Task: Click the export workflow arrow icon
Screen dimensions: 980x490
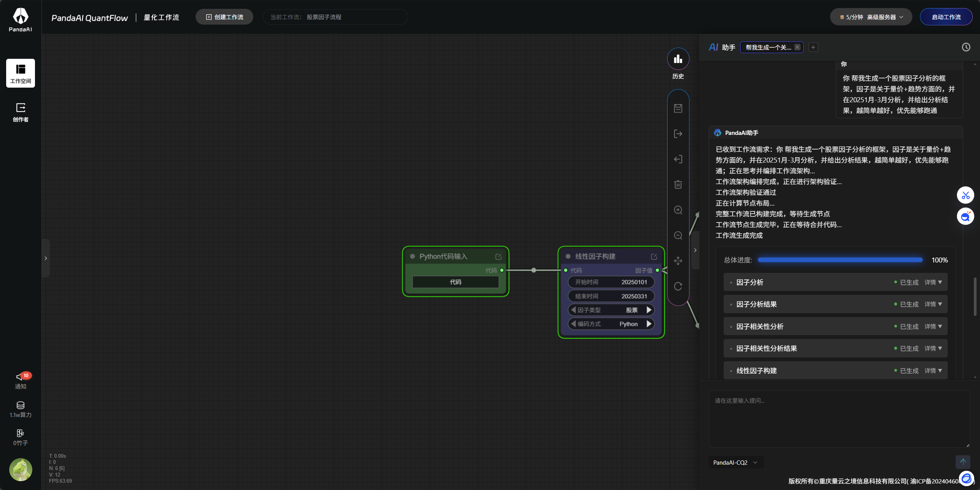Action: [x=678, y=134]
